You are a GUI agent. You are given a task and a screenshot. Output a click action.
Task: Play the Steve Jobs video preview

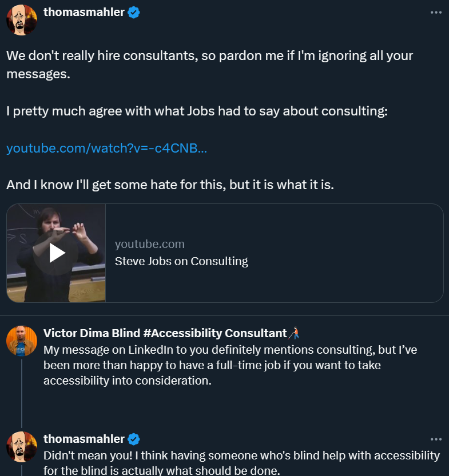click(x=57, y=253)
